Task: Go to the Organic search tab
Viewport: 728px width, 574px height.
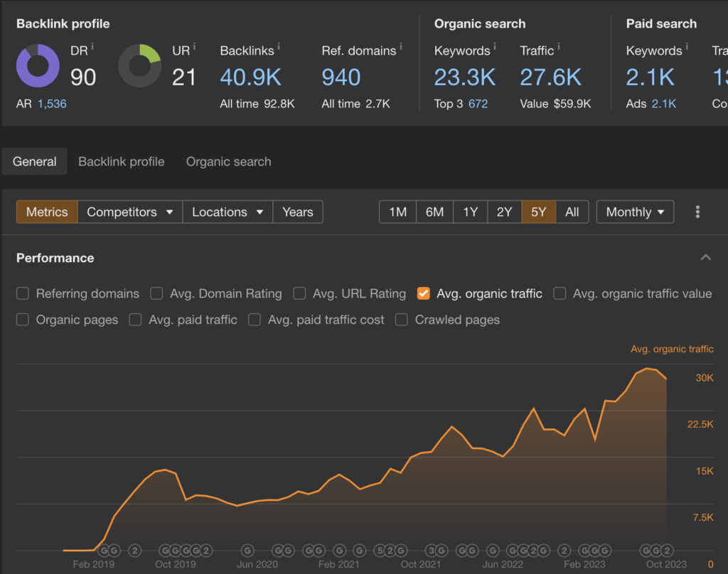Action: (228, 161)
